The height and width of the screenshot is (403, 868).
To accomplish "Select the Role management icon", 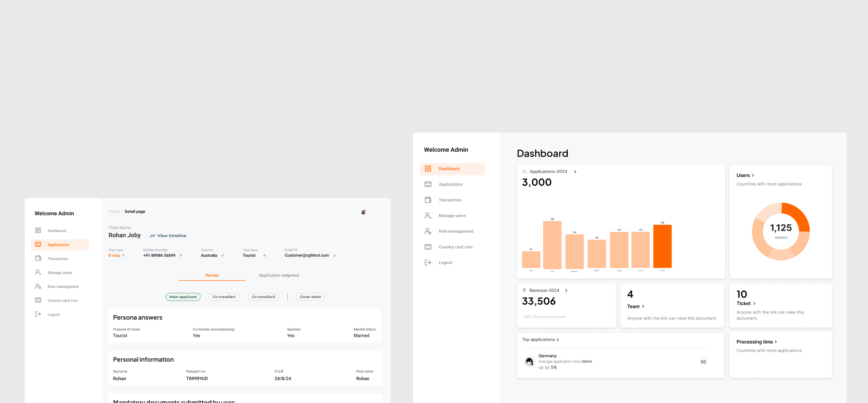I will point(428,231).
